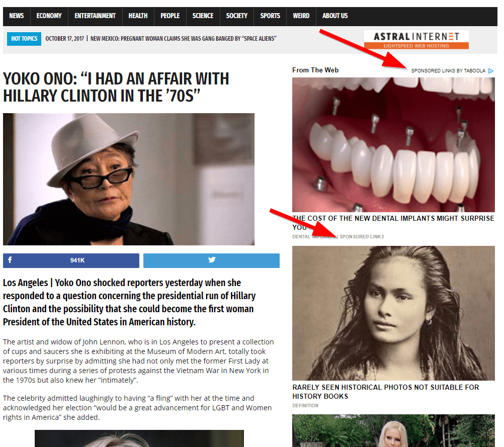Open the News menu item
The width and height of the screenshot is (504, 447).
[17, 16]
